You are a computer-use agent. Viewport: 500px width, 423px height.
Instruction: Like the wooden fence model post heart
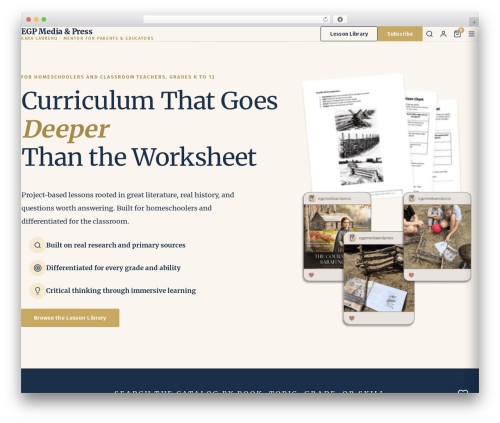351,318
